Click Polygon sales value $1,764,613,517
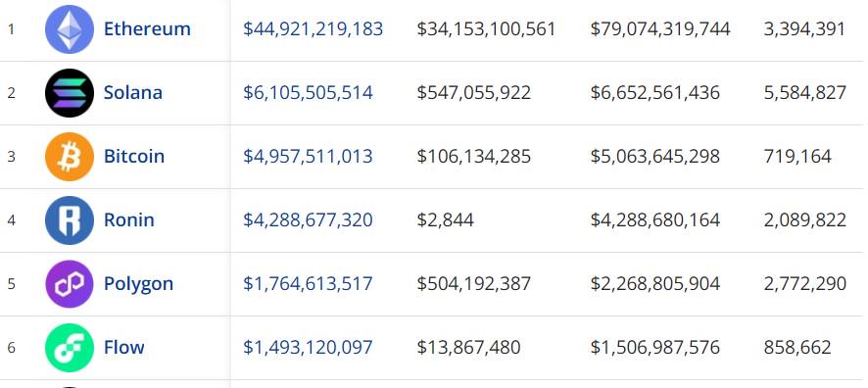The height and width of the screenshot is (388, 868). point(308,284)
